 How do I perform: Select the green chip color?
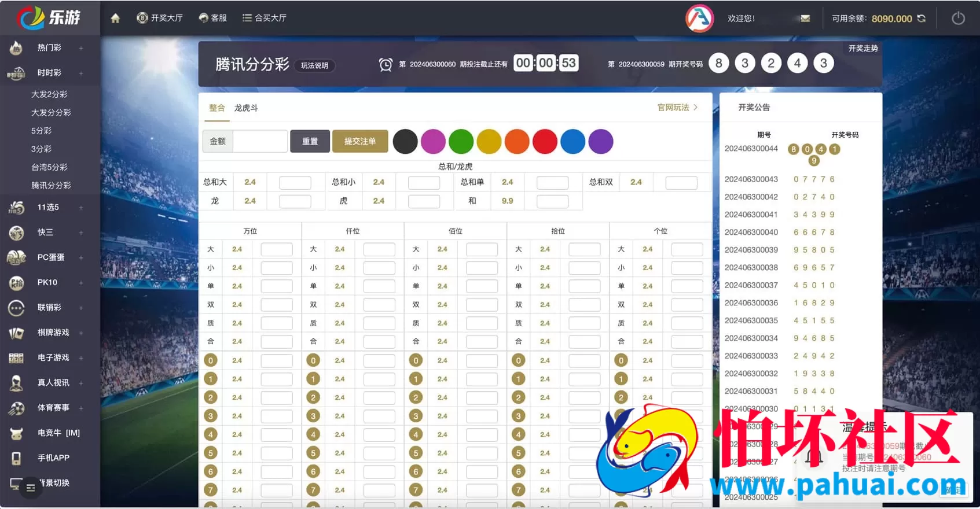pyautogui.click(x=461, y=142)
